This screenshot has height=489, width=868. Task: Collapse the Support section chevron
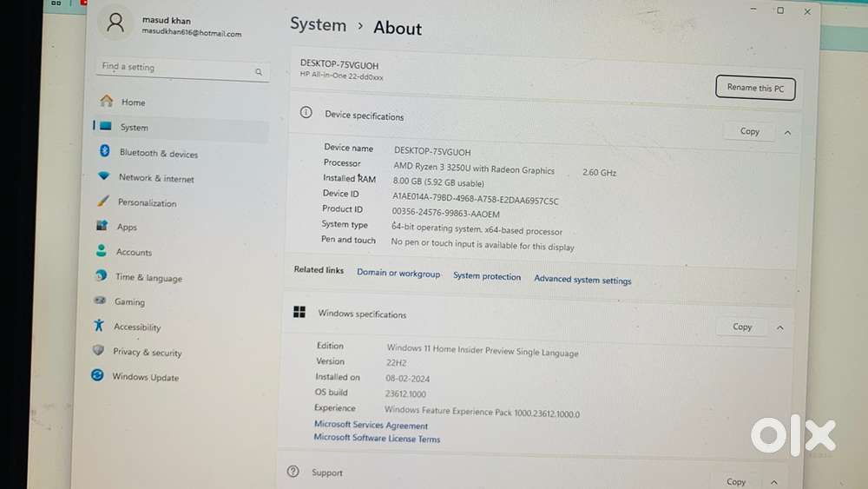pos(773,482)
